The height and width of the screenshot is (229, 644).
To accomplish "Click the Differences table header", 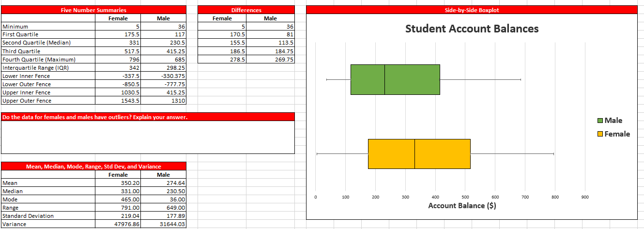I will click(x=246, y=10).
